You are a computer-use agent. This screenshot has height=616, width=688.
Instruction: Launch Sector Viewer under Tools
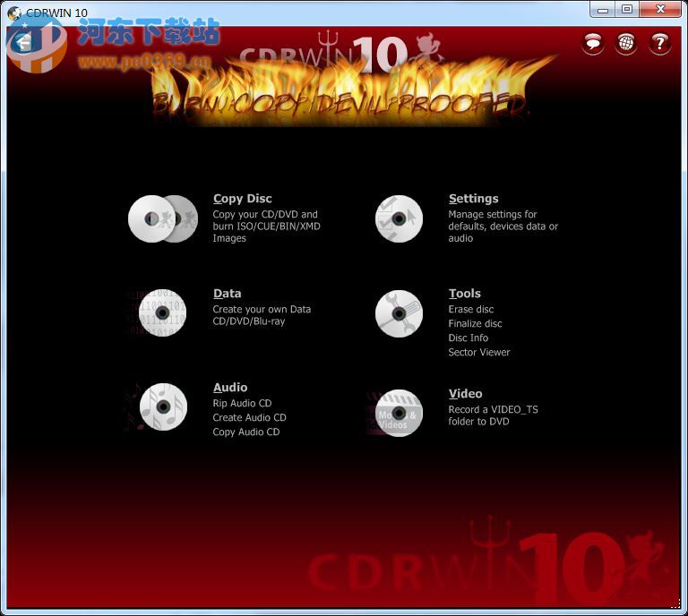click(479, 353)
